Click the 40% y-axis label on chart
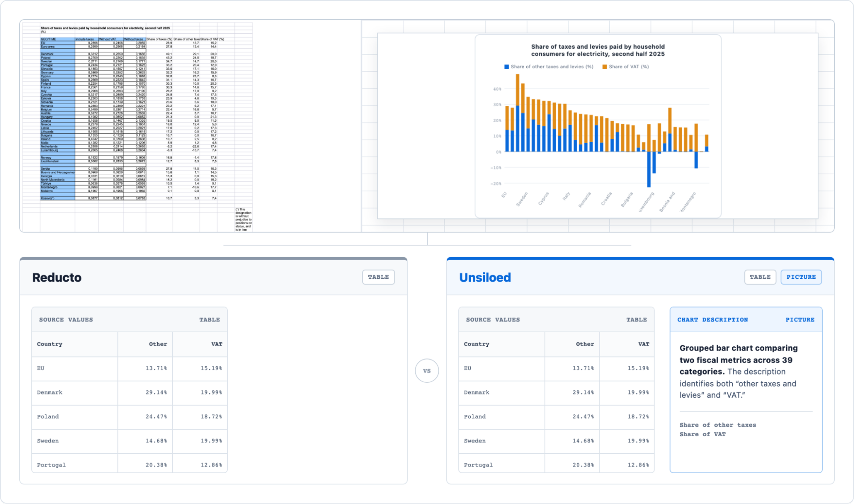854x504 pixels. tap(497, 89)
